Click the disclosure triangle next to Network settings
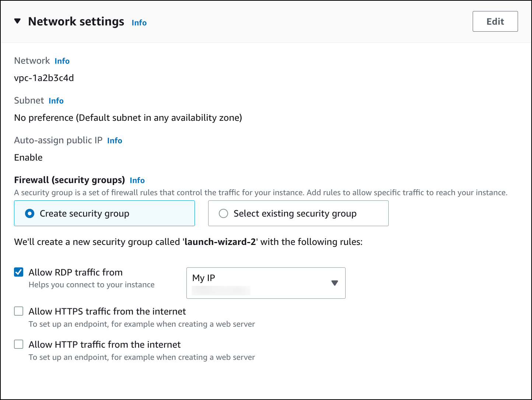532x400 pixels. pos(17,21)
